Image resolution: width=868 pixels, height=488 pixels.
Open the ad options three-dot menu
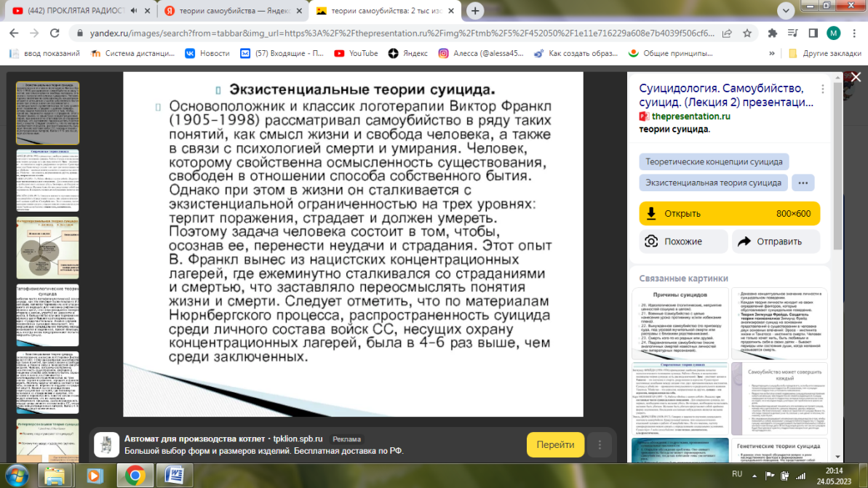(x=600, y=445)
